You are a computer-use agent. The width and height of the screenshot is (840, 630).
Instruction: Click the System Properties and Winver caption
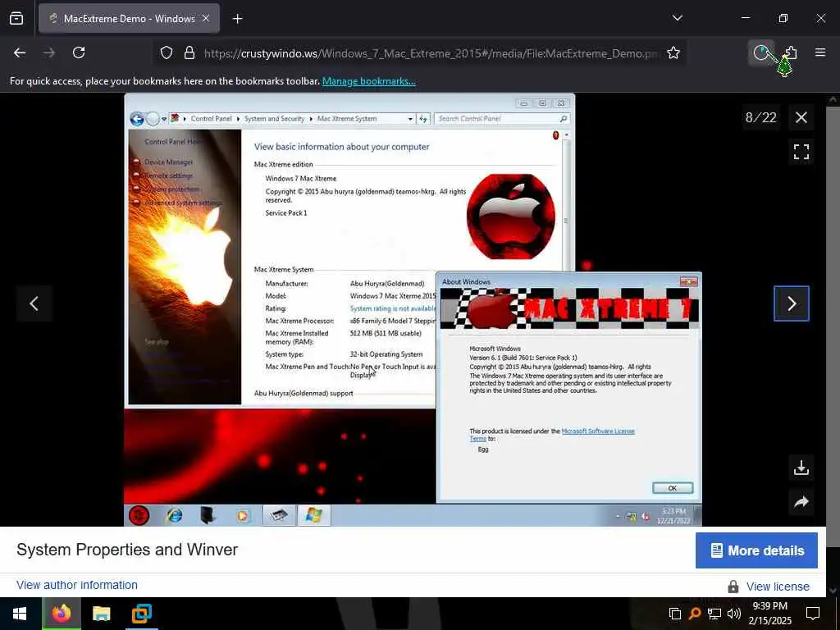click(x=127, y=550)
